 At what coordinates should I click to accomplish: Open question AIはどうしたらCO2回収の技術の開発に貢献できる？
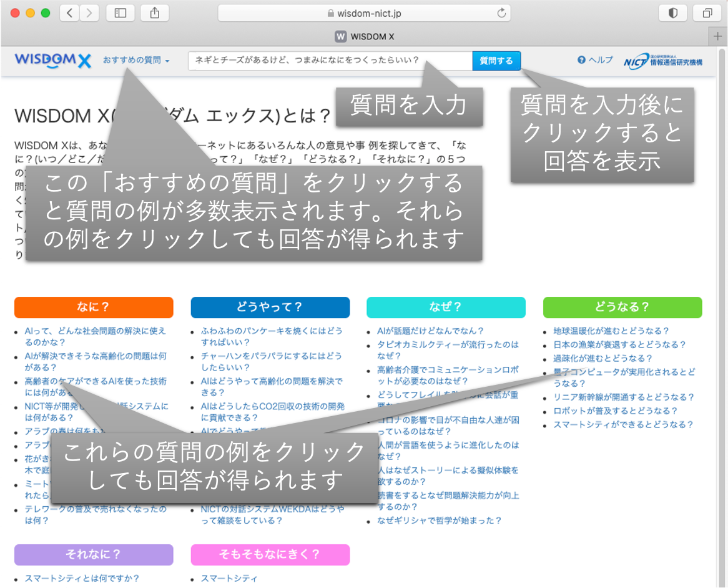pyautogui.click(x=273, y=412)
